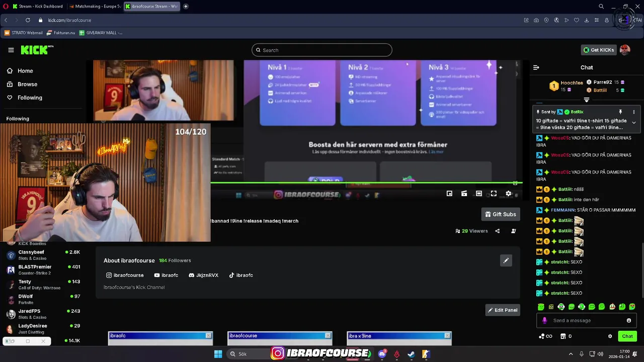644x362 pixels.
Task: Click the Gift Subs button
Action: (500, 214)
